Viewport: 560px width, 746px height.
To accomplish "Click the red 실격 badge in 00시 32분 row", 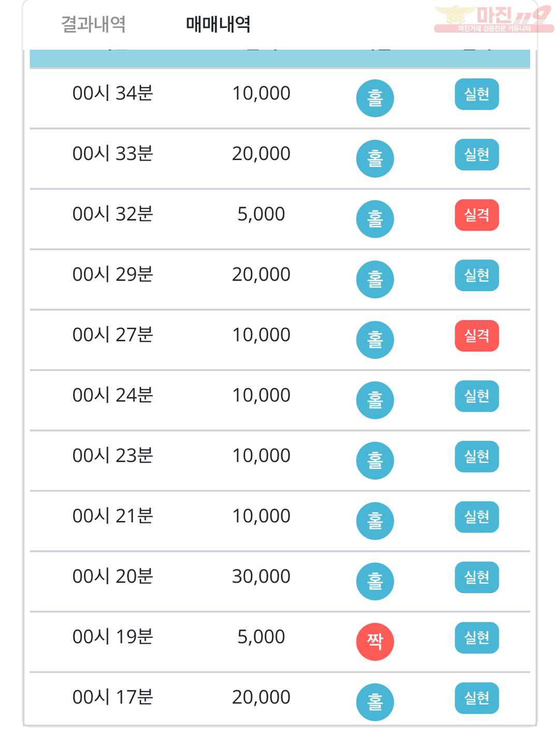I will coord(477,215).
